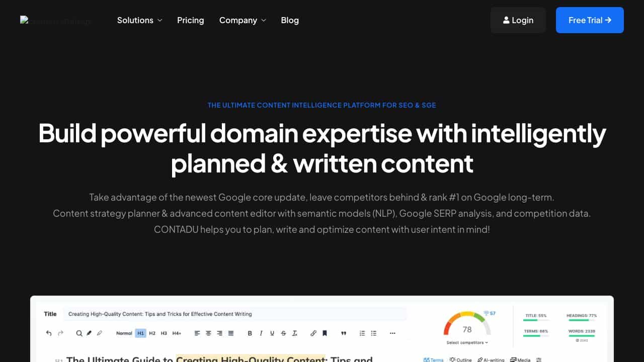
Task: Clear text formatting with the Tx icon
Action: pyautogui.click(x=295, y=333)
